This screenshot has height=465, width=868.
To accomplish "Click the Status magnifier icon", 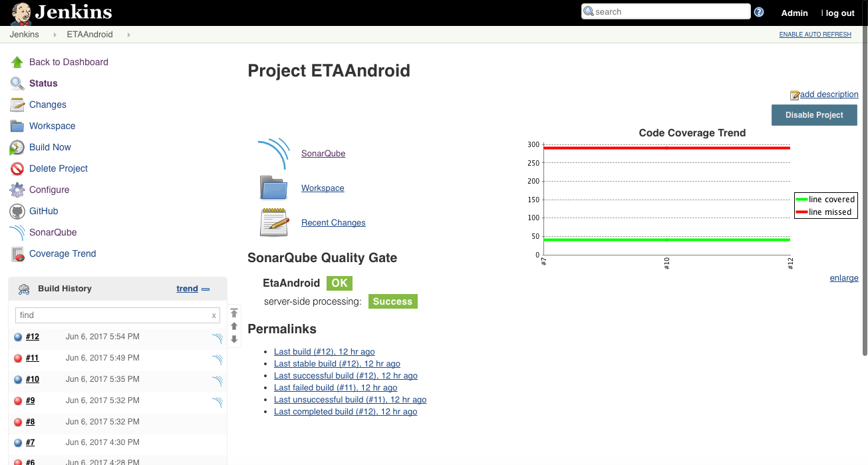I will pos(17,83).
